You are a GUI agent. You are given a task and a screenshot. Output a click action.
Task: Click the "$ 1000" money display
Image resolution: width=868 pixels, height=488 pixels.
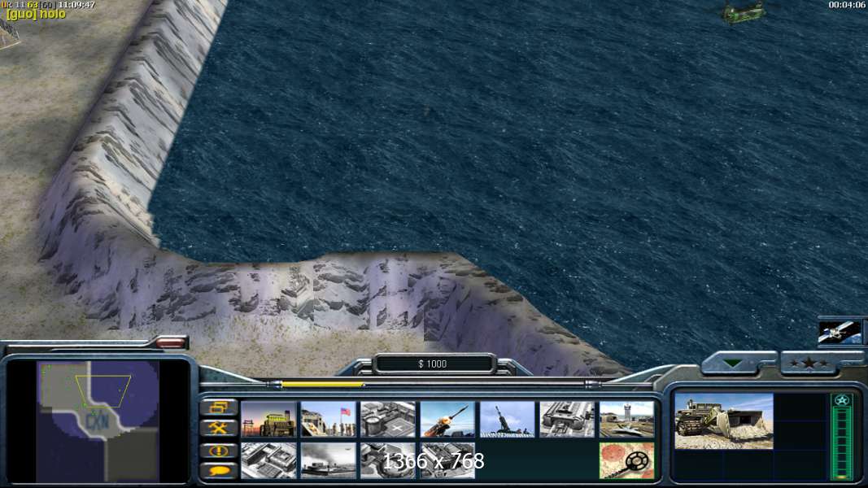433,364
